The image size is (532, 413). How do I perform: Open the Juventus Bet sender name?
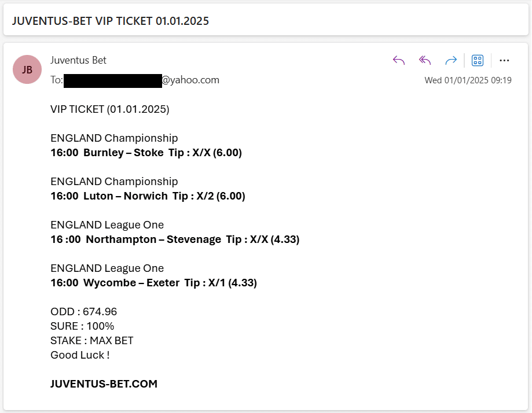78,60
